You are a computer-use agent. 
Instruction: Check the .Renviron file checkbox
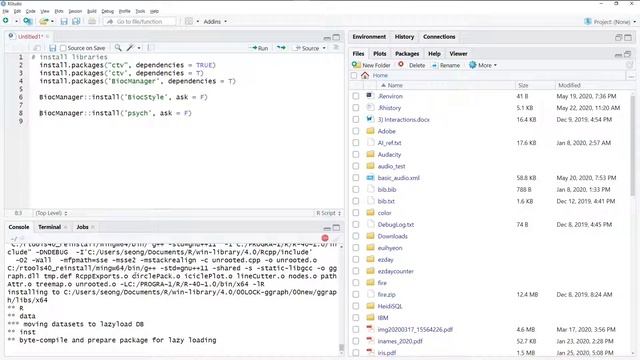(x=356, y=96)
